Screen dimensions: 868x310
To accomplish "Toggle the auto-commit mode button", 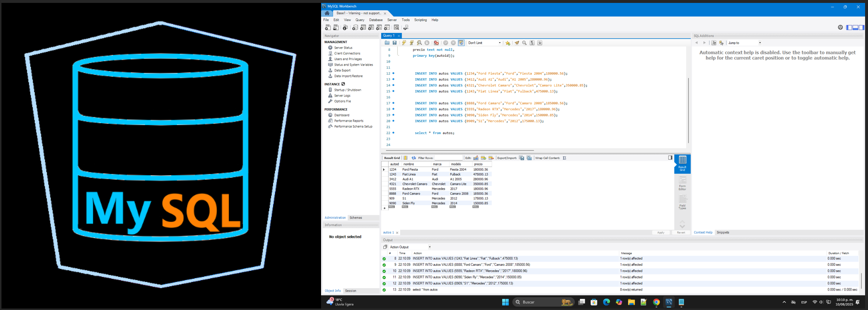I will click(x=461, y=43).
